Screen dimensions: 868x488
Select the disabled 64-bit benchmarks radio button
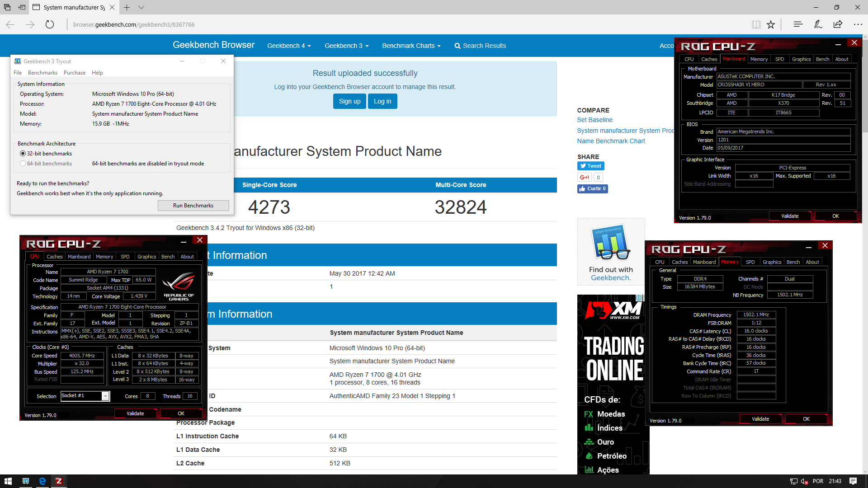tap(23, 164)
